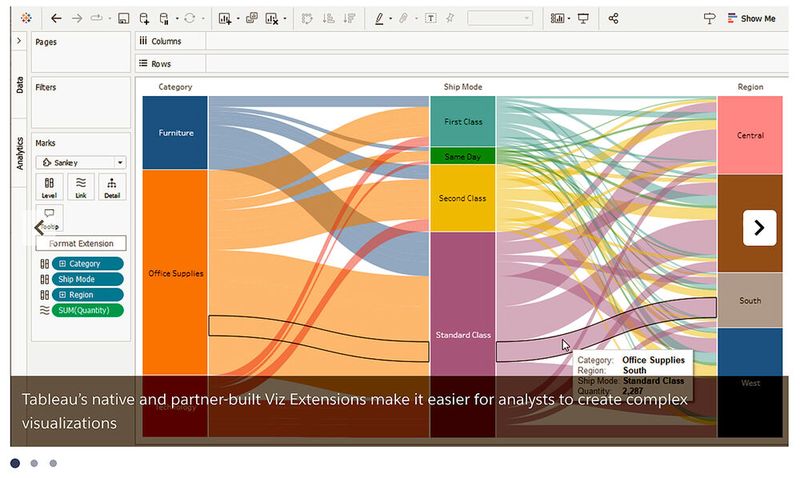Select the First Class ship mode block
The width and height of the screenshot is (800, 478).
click(463, 121)
